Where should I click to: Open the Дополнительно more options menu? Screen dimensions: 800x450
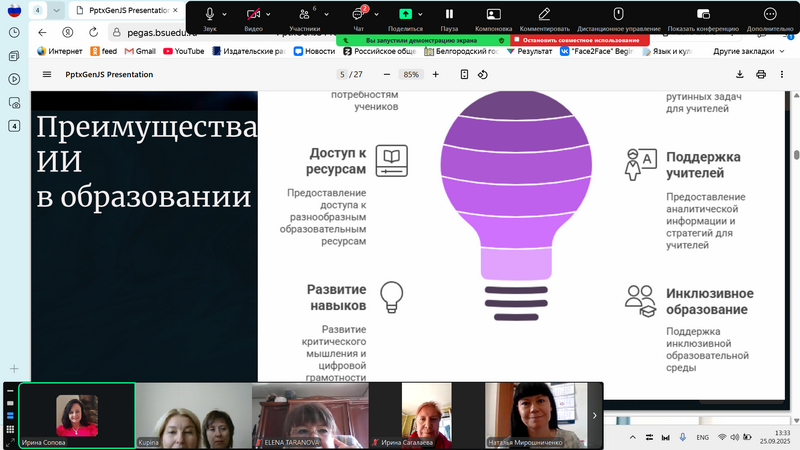tap(770, 15)
